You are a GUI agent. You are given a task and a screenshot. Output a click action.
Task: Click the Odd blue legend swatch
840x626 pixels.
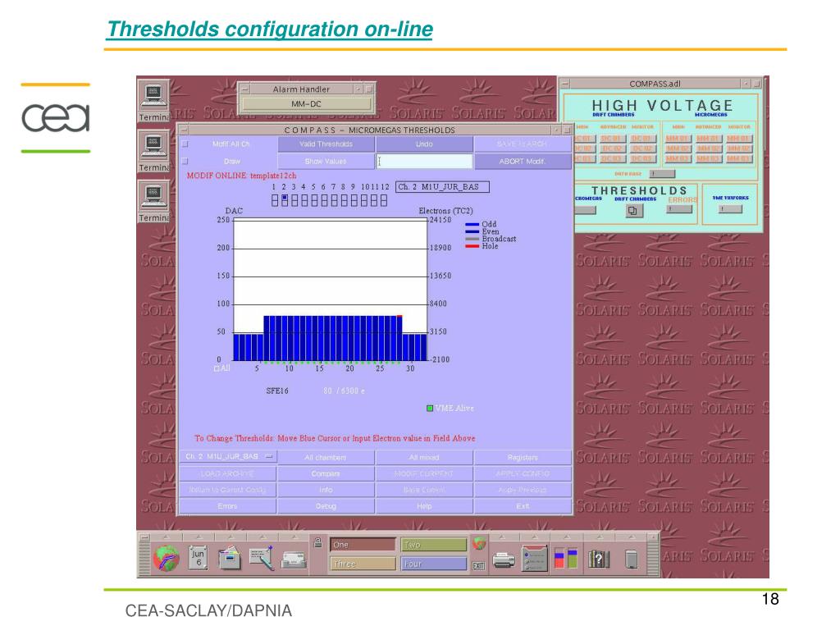pyautogui.click(x=472, y=225)
